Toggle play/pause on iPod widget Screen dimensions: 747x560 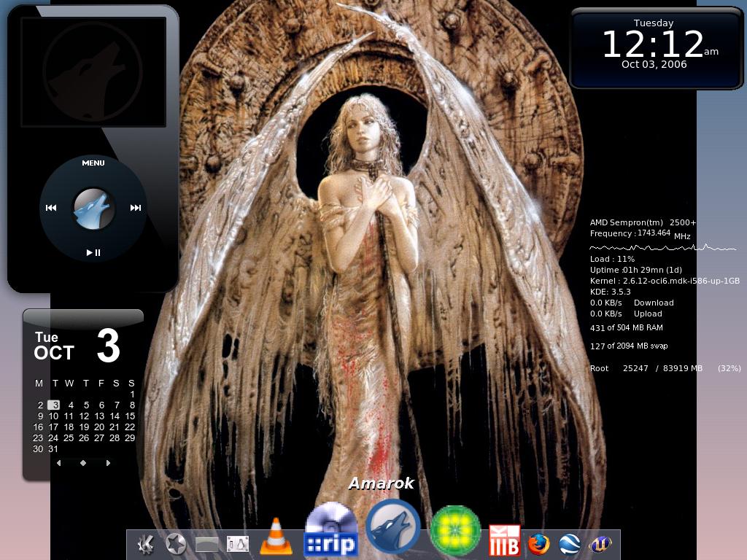coord(93,252)
